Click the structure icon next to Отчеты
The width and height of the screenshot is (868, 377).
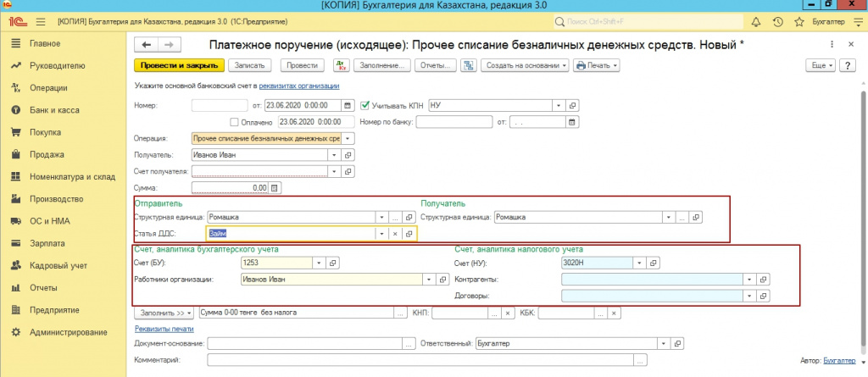[x=468, y=65]
